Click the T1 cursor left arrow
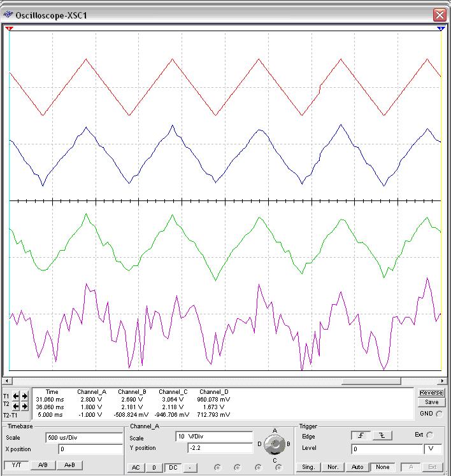 17,396
